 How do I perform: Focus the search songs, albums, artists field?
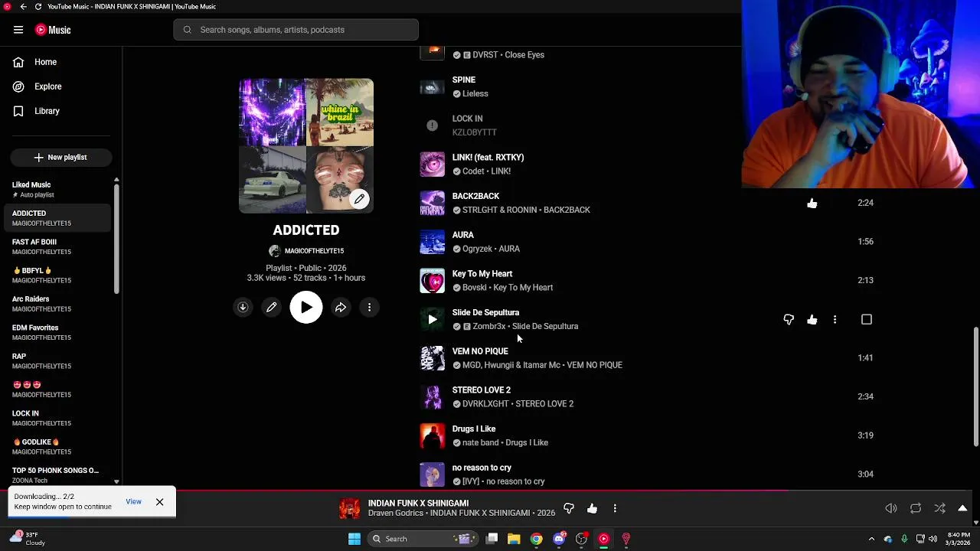click(296, 30)
